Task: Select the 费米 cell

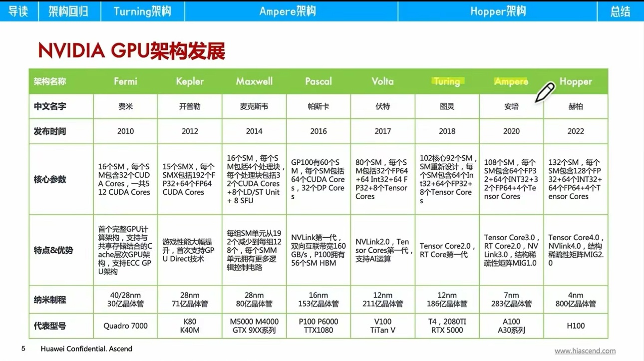Action: 125,106
